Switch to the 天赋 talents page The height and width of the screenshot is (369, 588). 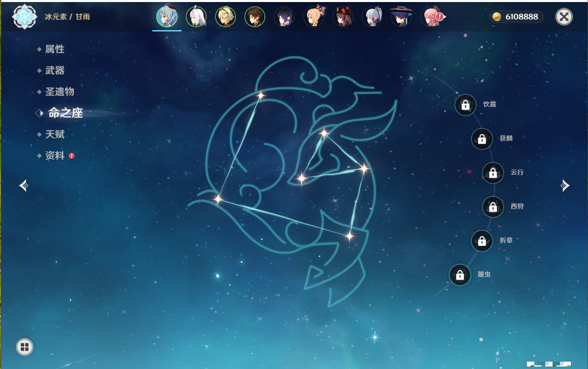coord(55,134)
